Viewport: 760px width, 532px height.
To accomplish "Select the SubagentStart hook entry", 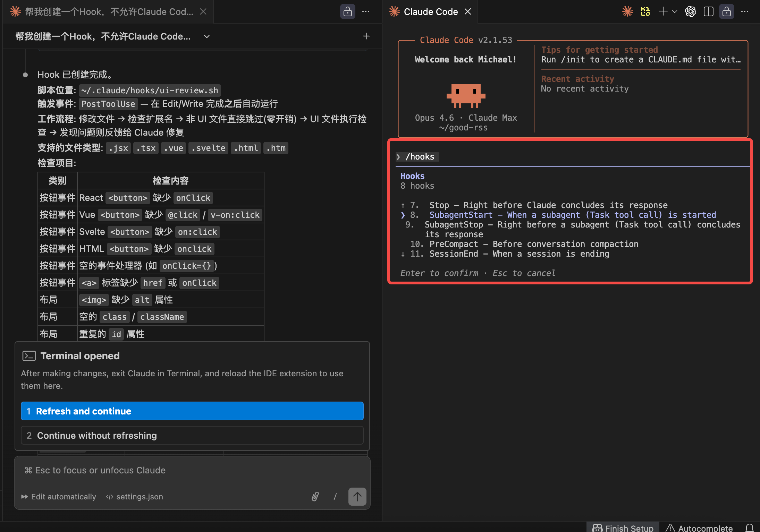I will [559, 215].
